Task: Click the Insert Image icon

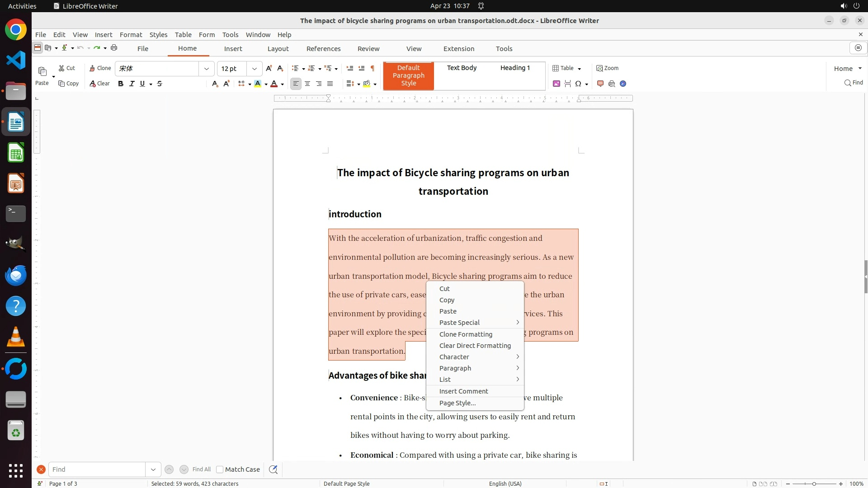Action: (557, 84)
